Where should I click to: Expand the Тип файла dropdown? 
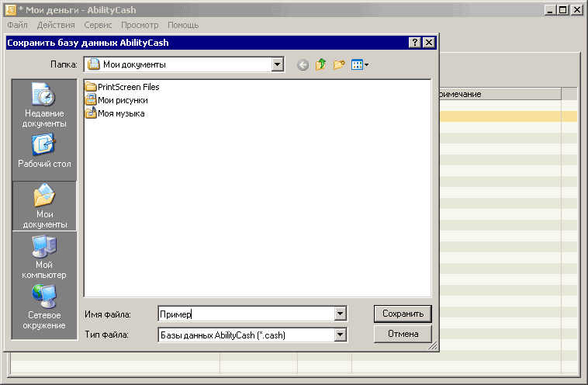tap(340, 335)
